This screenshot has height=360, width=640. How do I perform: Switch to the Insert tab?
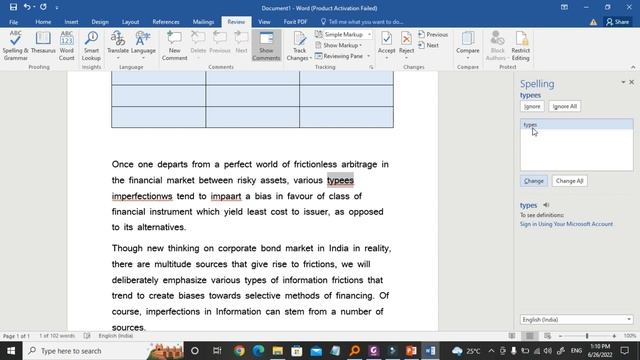(x=71, y=22)
